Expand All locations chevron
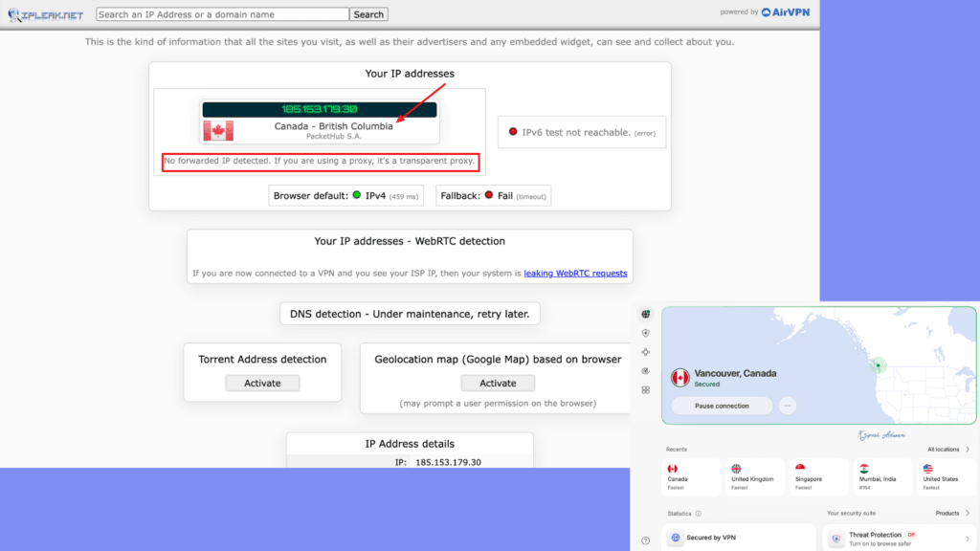 [x=968, y=450]
